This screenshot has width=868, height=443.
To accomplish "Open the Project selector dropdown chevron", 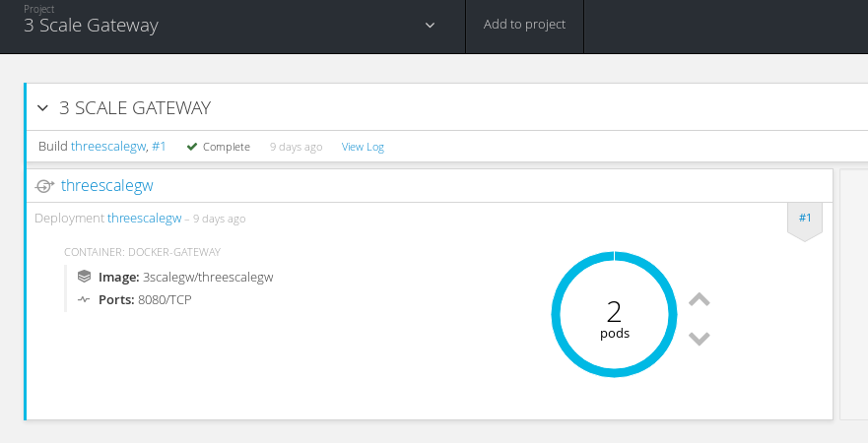I will [x=430, y=26].
